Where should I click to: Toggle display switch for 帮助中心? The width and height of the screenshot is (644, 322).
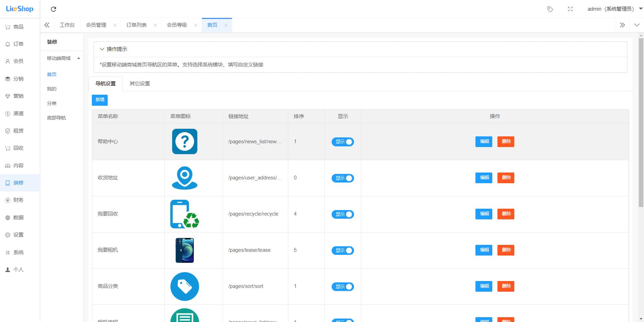pyautogui.click(x=343, y=142)
